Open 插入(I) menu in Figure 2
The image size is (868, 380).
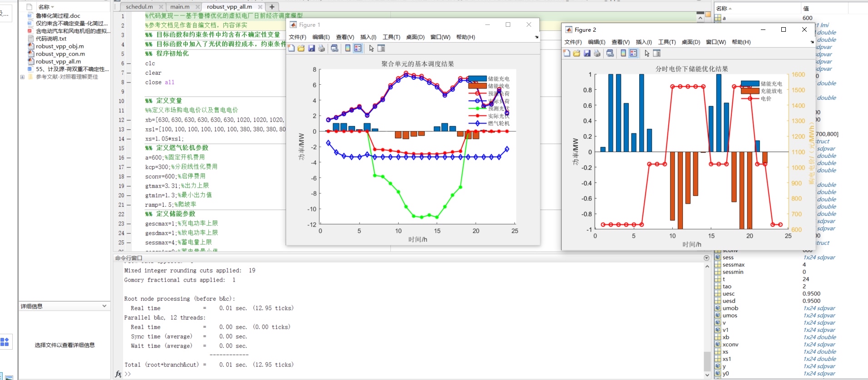point(644,42)
